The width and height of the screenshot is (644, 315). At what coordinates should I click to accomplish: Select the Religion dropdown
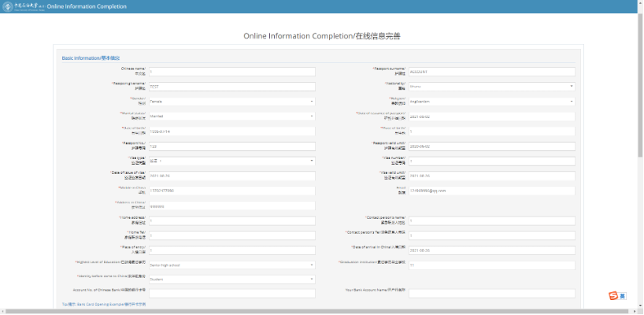point(491,102)
